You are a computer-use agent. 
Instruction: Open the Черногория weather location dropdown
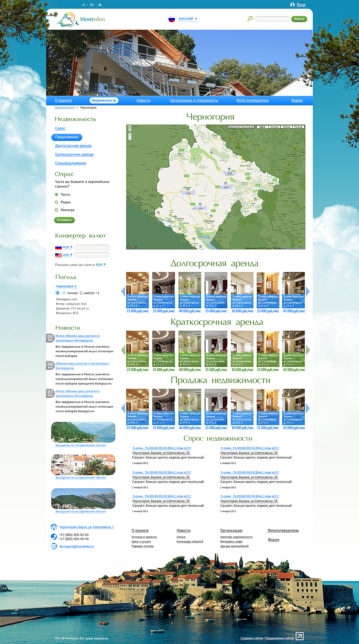coord(66,286)
